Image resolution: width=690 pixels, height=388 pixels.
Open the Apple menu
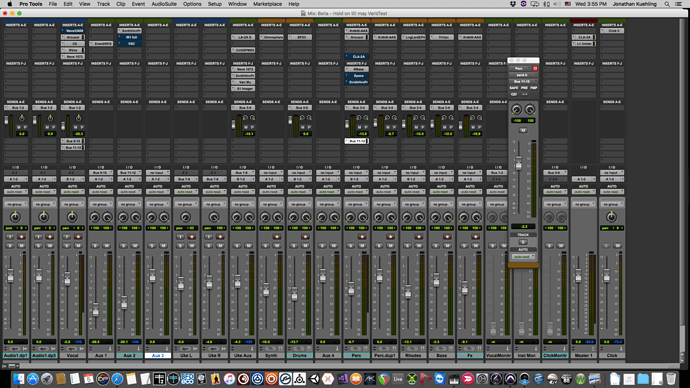pyautogui.click(x=9, y=4)
